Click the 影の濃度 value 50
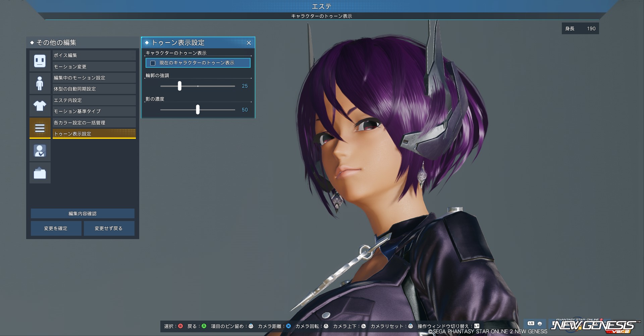This screenshot has width=644, height=336. click(x=245, y=110)
